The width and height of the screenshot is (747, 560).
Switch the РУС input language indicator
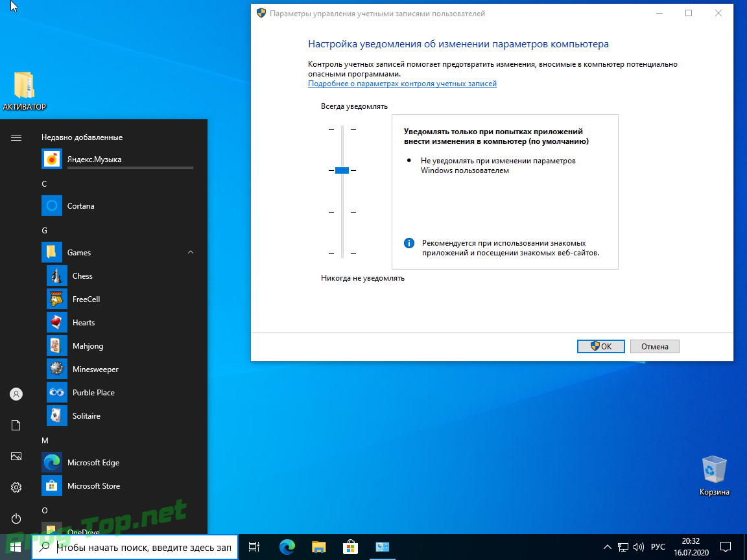coord(659,547)
